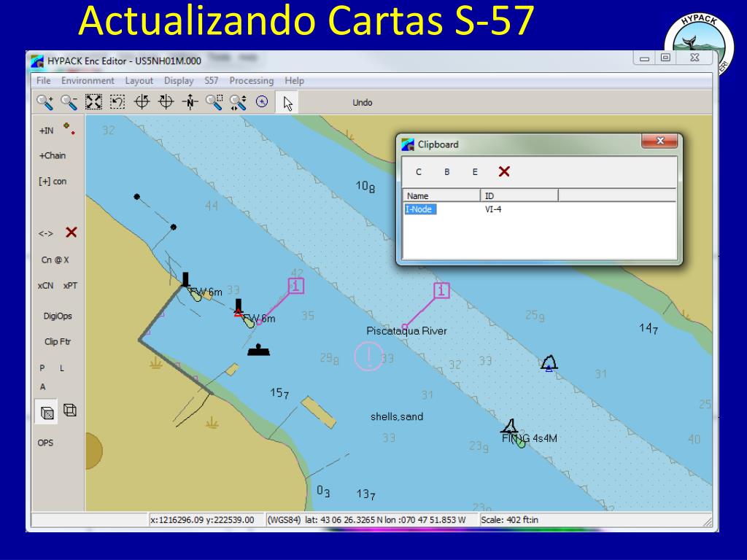The width and height of the screenshot is (747, 560).
Task: Click the previous view undo-zoom icon
Action: (117, 102)
